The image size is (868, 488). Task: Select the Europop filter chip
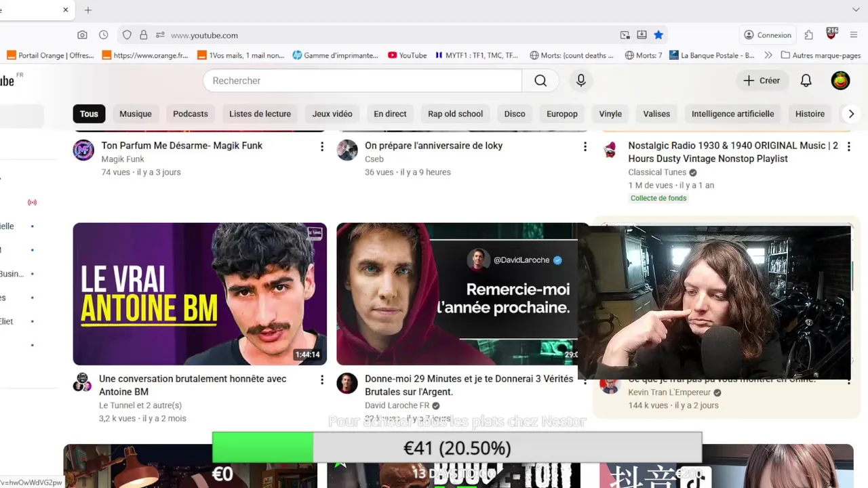(562, 114)
